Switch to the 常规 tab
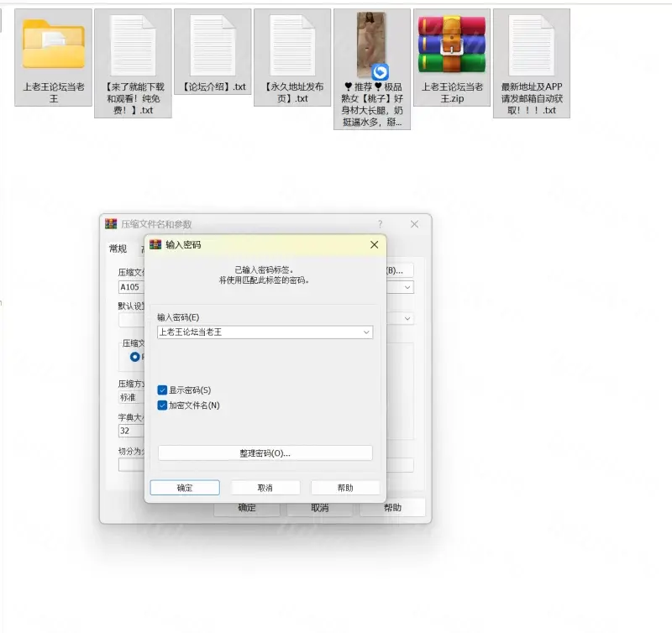672x633 pixels. click(x=118, y=248)
